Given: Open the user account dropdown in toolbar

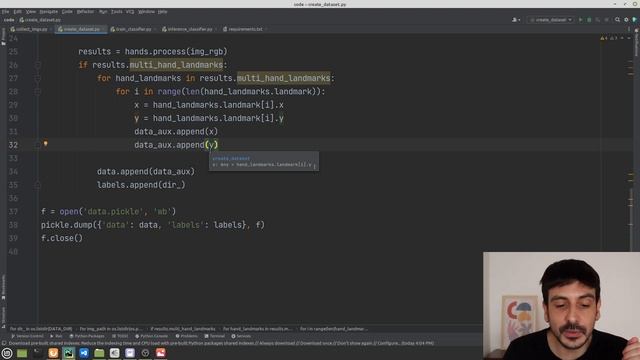Looking at the screenshot, I should pyautogui.click(x=516, y=20).
